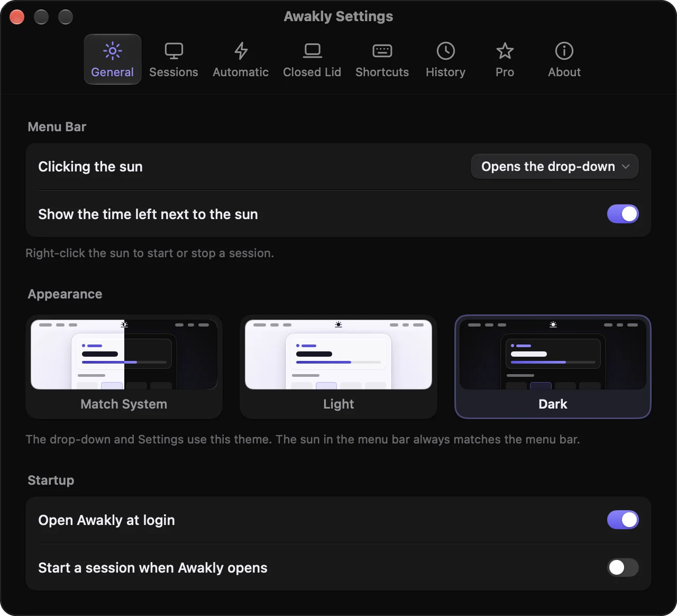Go to the Shortcuts keyboard tab
Viewport: 677px width, 616px height.
click(382, 59)
